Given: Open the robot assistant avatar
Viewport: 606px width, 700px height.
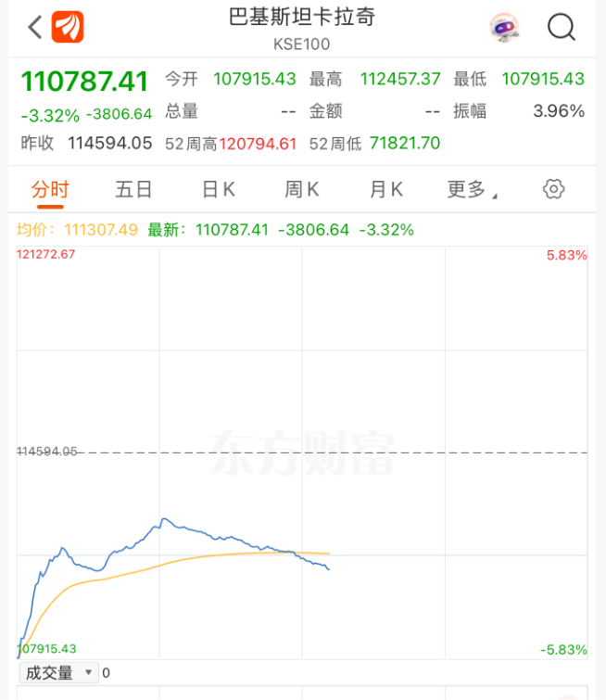Looking at the screenshot, I should point(505,27).
